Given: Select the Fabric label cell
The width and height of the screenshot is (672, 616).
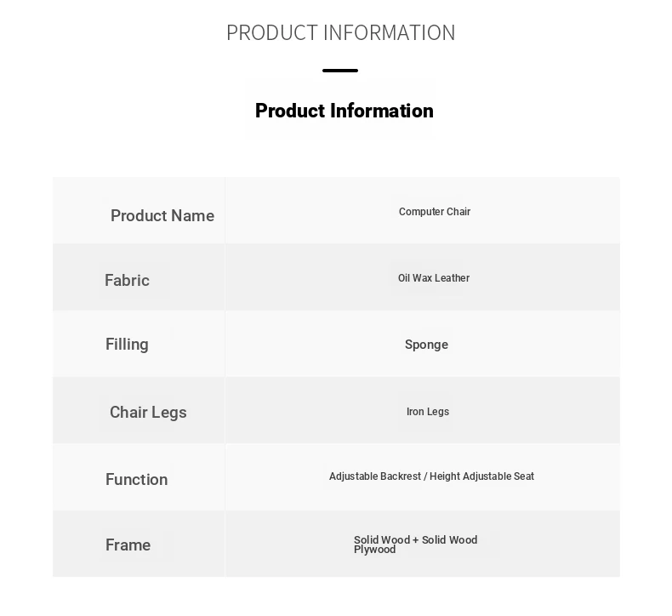Looking at the screenshot, I should 139,277.
